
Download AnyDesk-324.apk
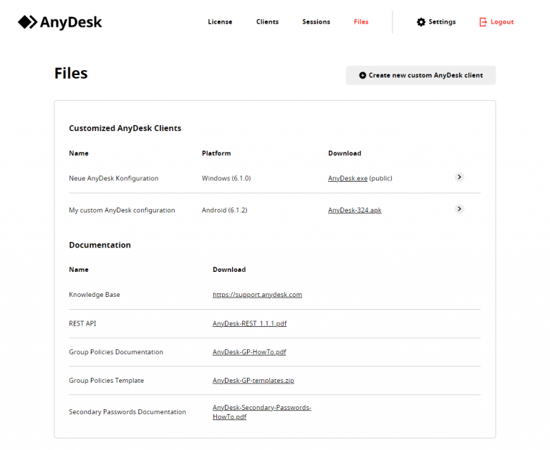(x=355, y=210)
